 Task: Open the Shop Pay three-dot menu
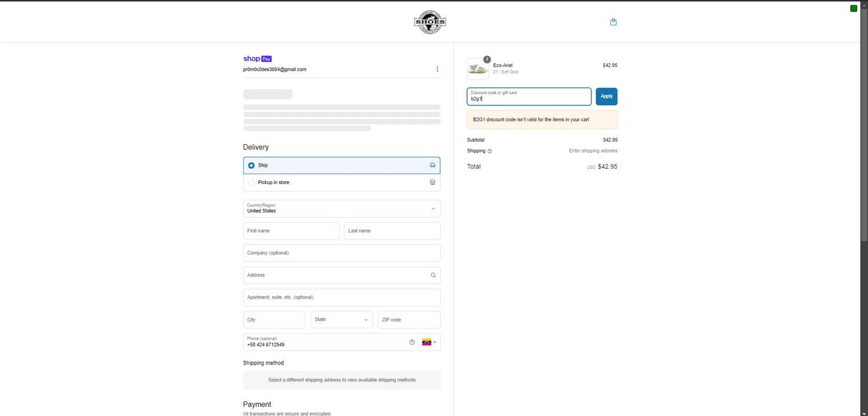point(437,69)
